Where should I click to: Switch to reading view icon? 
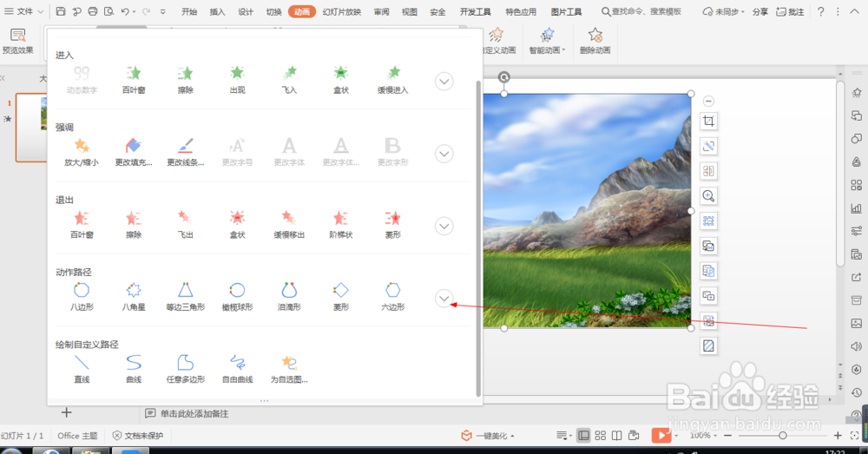point(616,436)
